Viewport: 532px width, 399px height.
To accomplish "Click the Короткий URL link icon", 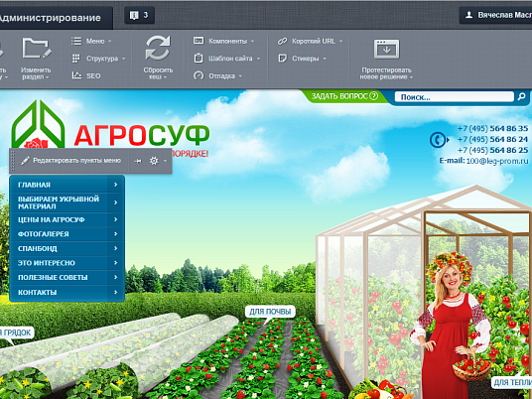I will point(282,41).
